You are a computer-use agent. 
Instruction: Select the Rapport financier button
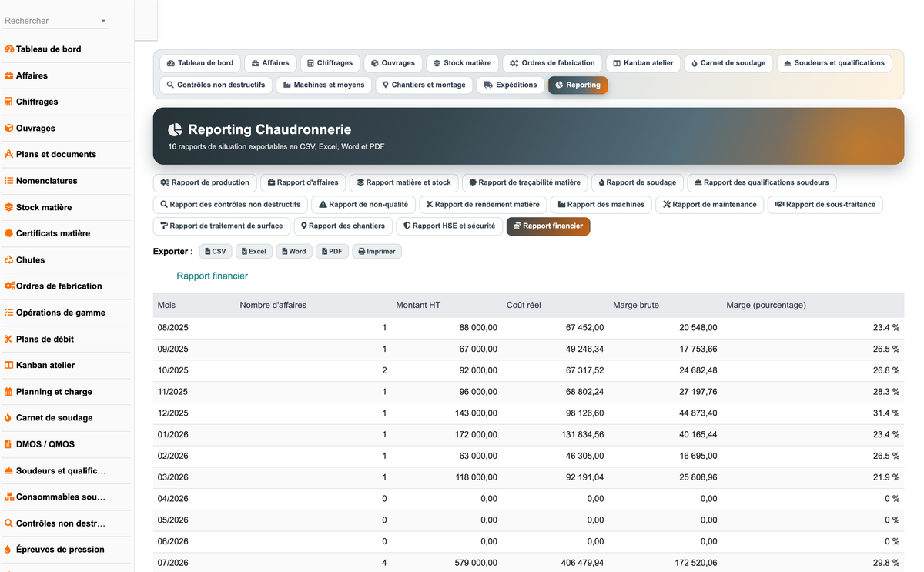548,226
